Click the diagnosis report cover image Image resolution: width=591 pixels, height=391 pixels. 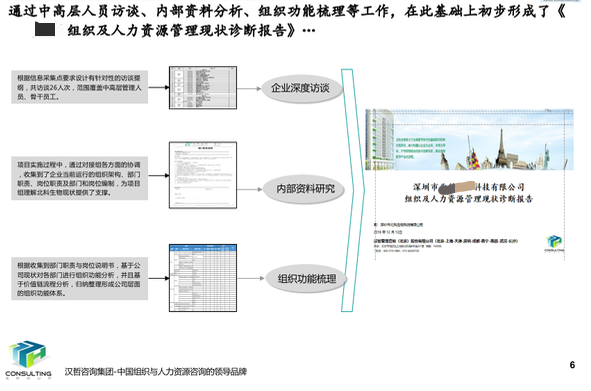pos(470,185)
